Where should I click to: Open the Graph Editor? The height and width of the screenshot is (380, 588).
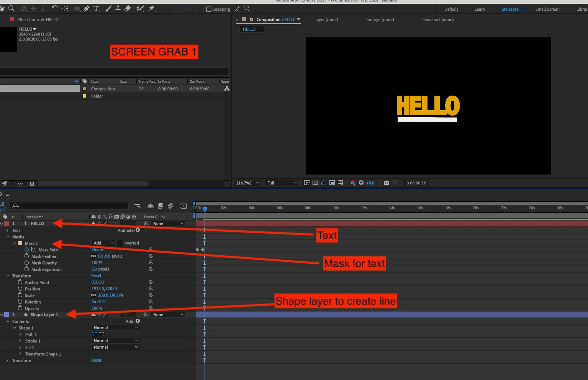[183, 206]
